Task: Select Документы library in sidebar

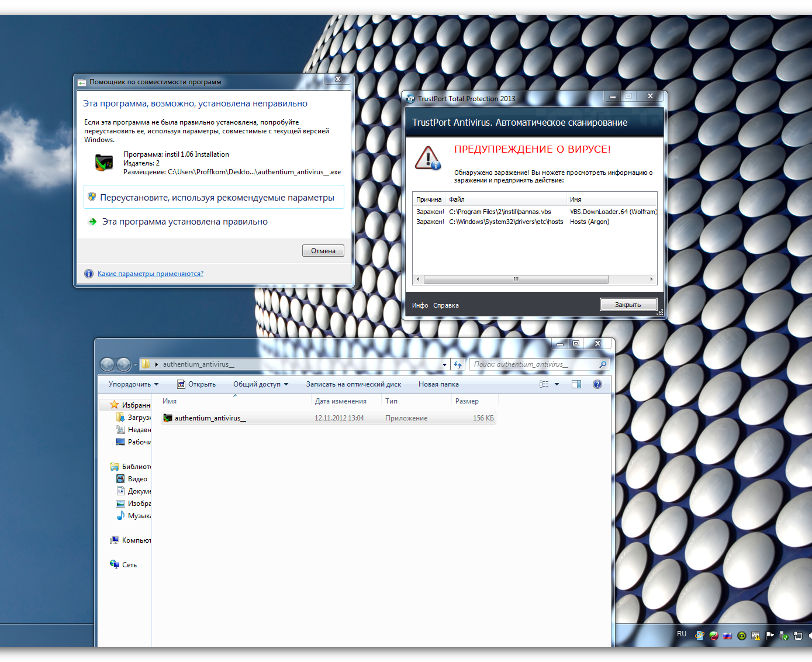Action: tap(133, 491)
